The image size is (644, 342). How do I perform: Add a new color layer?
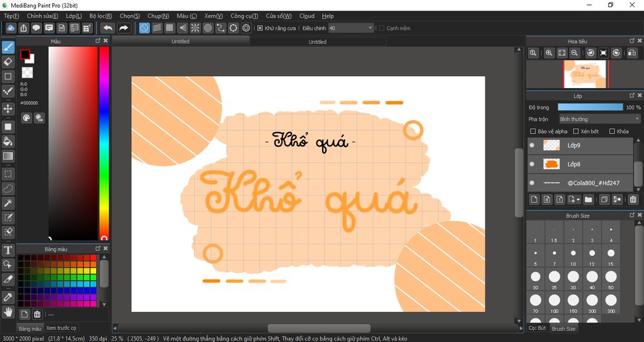(x=533, y=199)
